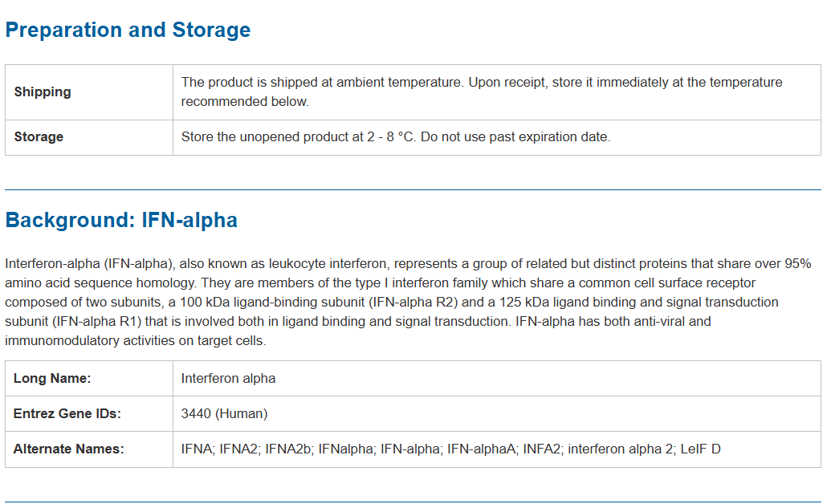Click the Shipping row label
This screenshot has width=827, height=504.
[x=43, y=92]
